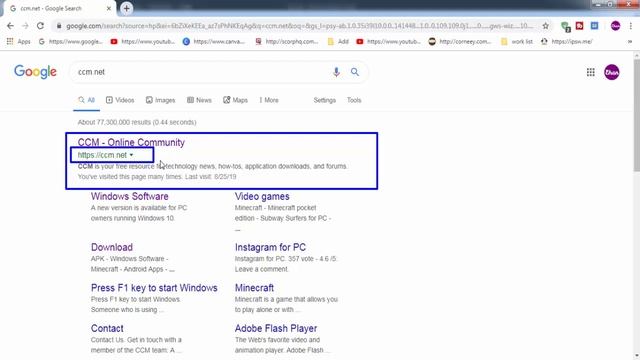Screen dimensions: 640x360
Task: Click the page vertical scrollbar thumb
Action: 636,115
